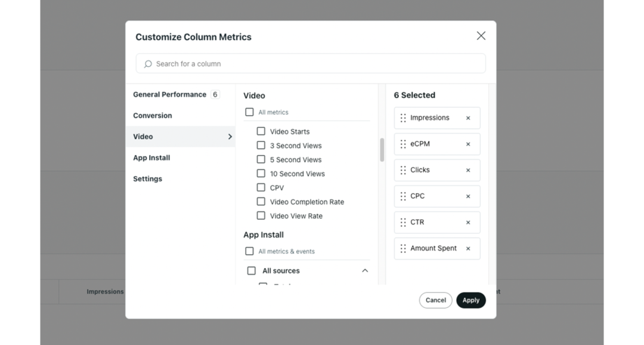This screenshot has width=644, height=345.
Task: Click the search magnifier icon
Action: 148,64
